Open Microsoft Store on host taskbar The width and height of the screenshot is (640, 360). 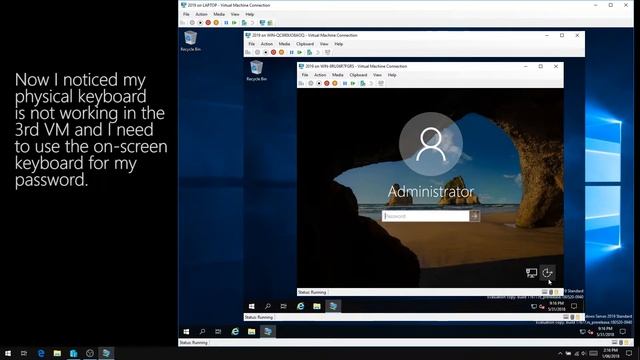(x=73, y=353)
